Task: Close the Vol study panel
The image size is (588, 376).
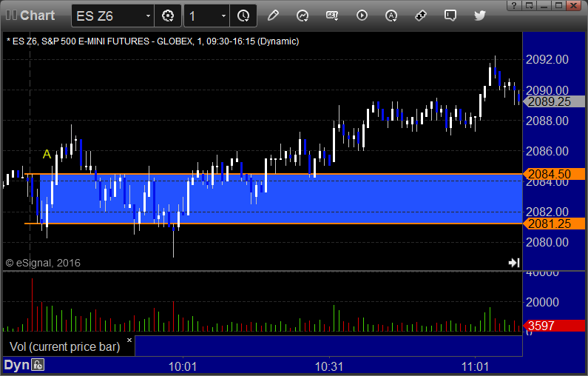Action: pos(129,340)
